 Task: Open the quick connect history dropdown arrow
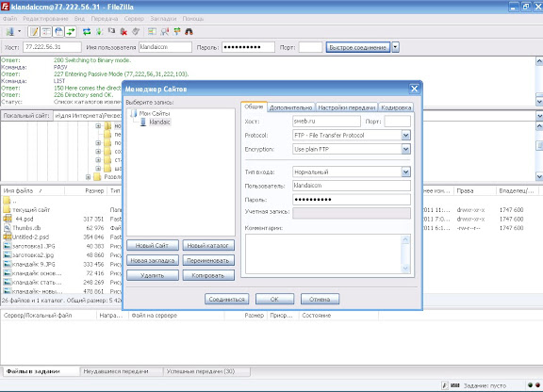(x=396, y=47)
